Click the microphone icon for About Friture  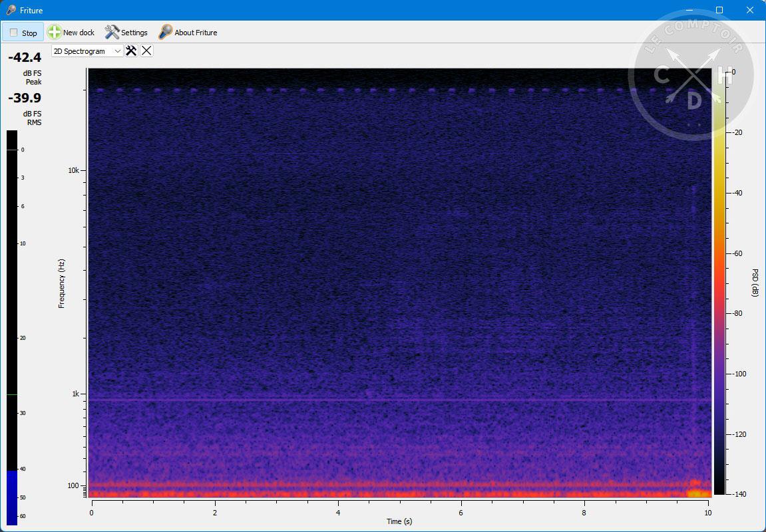pos(165,33)
